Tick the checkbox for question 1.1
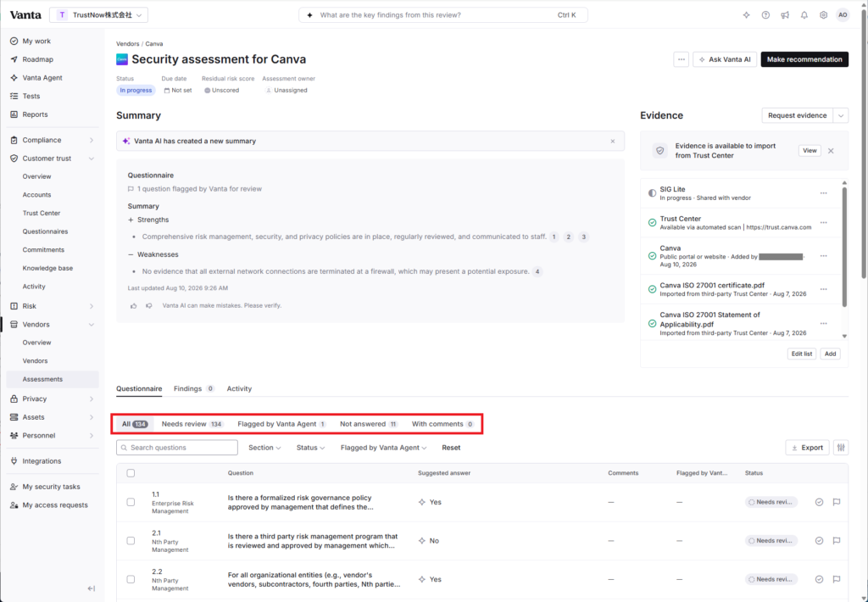This screenshot has width=868, height=602. (x=131, y=502)
